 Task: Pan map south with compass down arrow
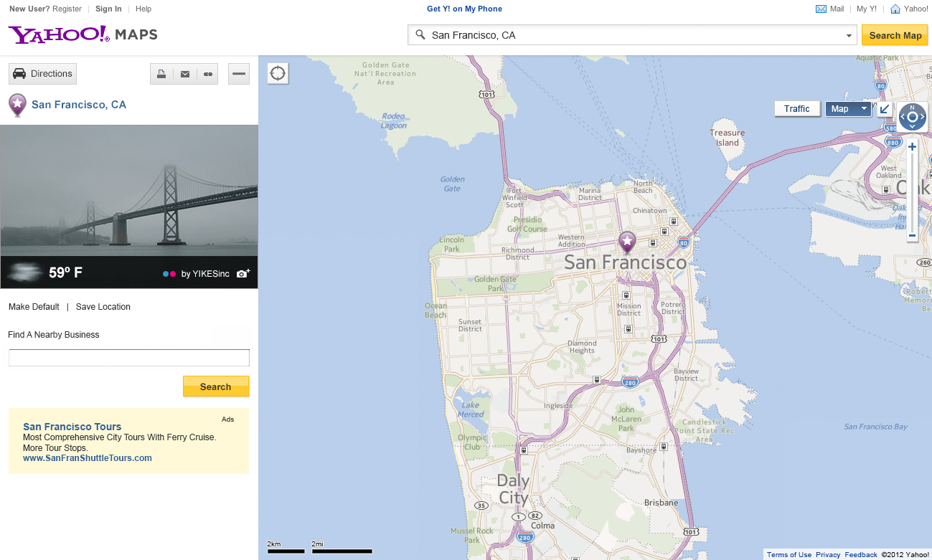(x=912, y=126)
